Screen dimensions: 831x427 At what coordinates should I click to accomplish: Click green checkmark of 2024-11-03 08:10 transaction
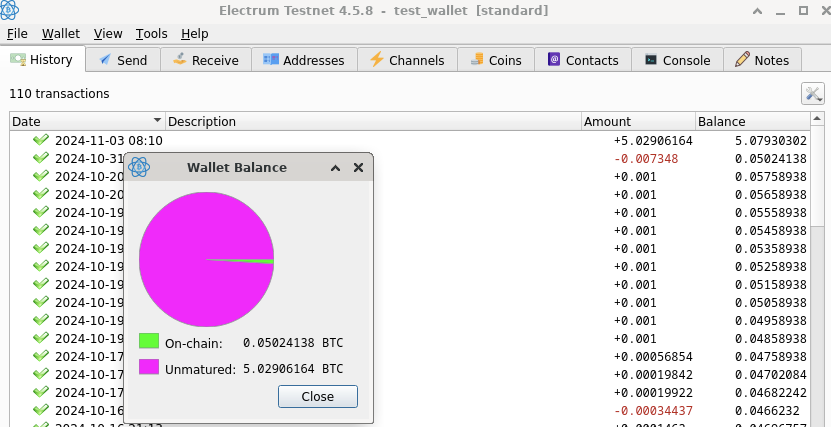click(x=41, y=140)
